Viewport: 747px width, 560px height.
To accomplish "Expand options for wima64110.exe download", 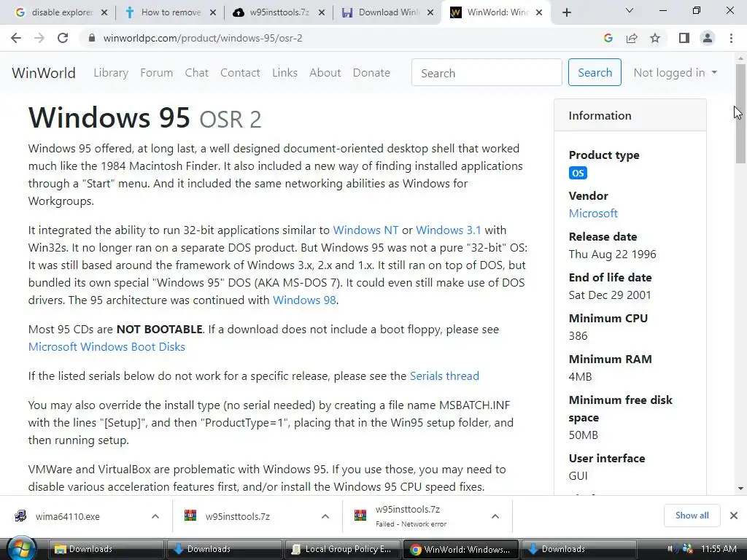I will coord(155,516).
